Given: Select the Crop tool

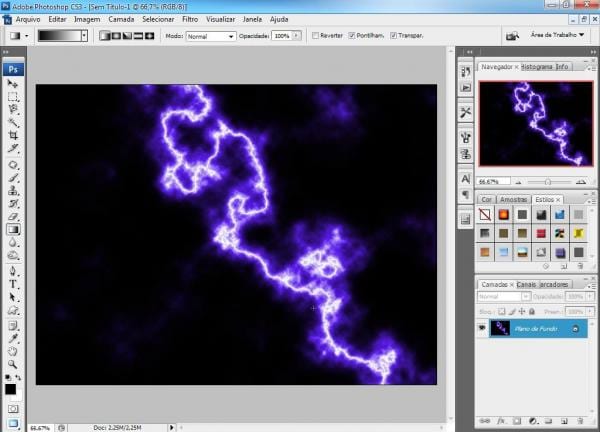Looking at the screenshot, I should [13, 135].
